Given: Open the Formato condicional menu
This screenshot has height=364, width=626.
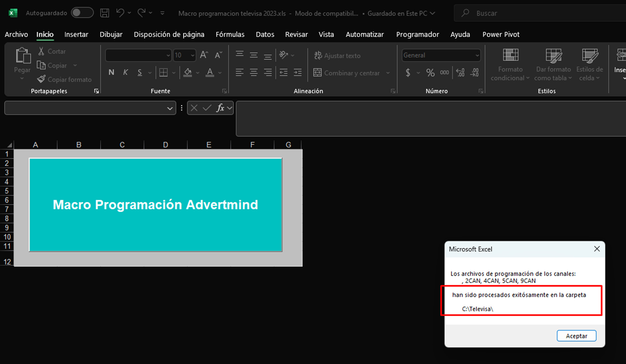Looking at the screenshot, I should [510, 65].
